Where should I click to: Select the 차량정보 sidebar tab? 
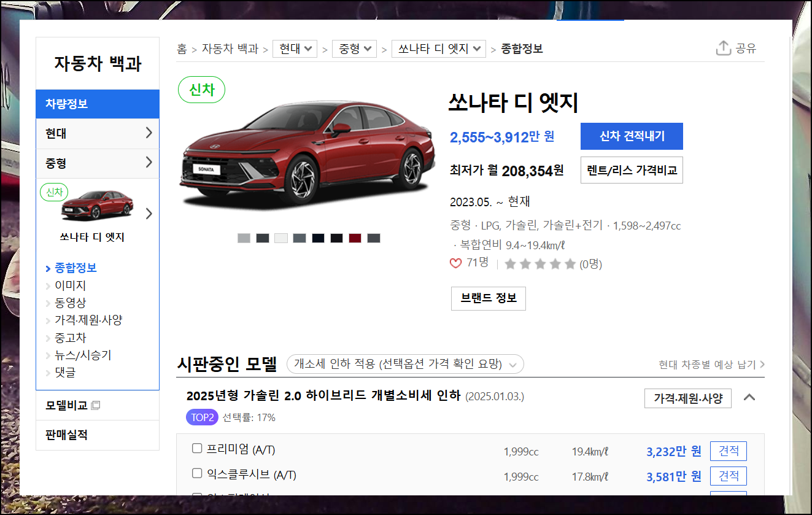(98, 104)
